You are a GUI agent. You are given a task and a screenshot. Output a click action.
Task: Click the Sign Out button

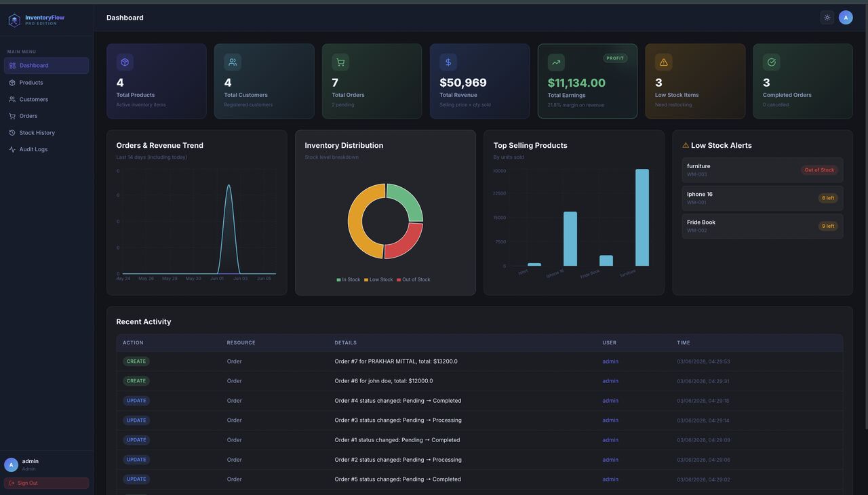pyautogui.click(x=46, y=483)
